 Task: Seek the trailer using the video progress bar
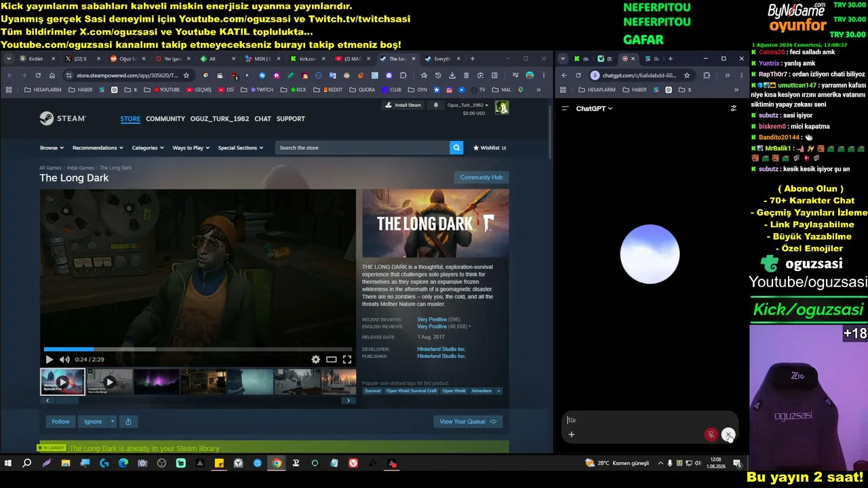click(x=198, y=349)
